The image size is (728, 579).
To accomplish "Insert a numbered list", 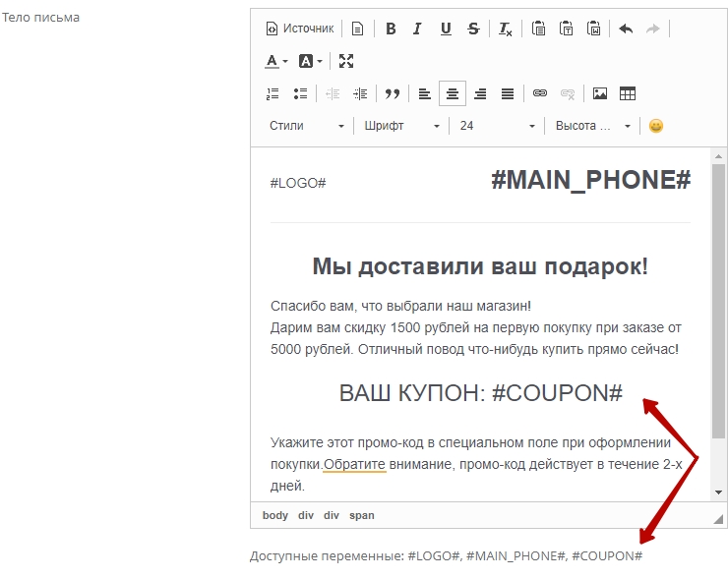I will tap(273, 93).
